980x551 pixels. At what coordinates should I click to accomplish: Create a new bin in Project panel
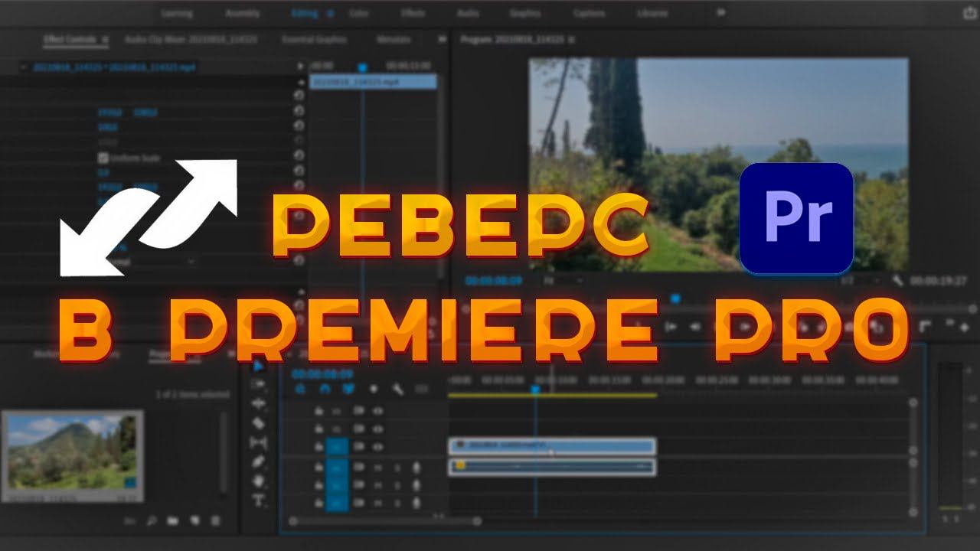click(173, 521)
